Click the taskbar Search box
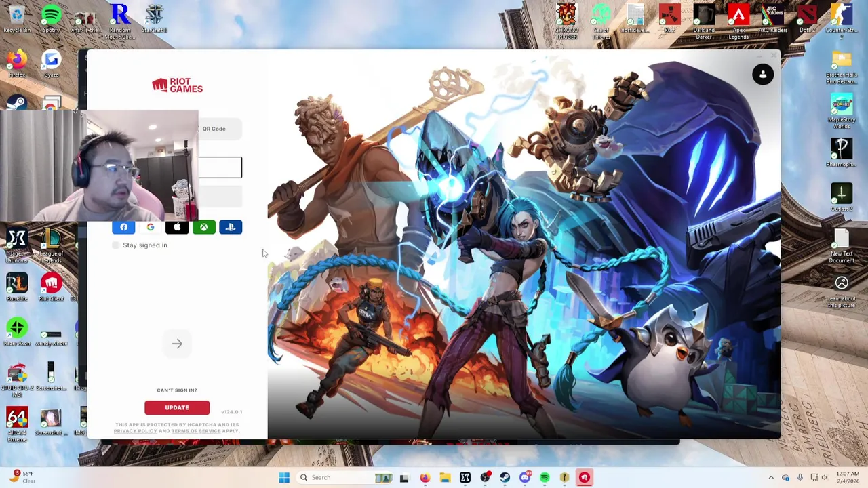The width and height of the screenshot is (868, 488). point(346,477)
